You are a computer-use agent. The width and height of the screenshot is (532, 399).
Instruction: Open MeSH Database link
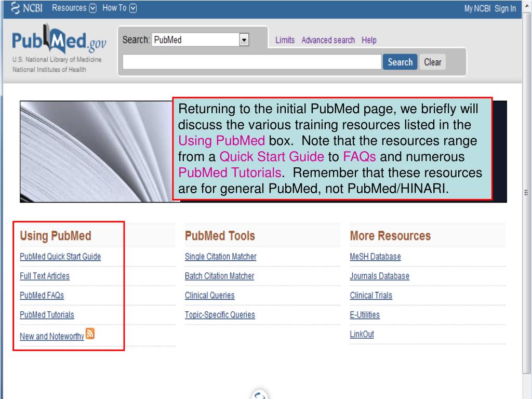[375, 257]
